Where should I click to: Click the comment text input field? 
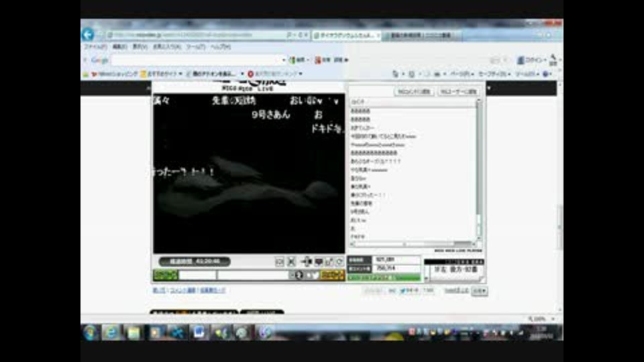pyautogui.click(x=253, y=275)
